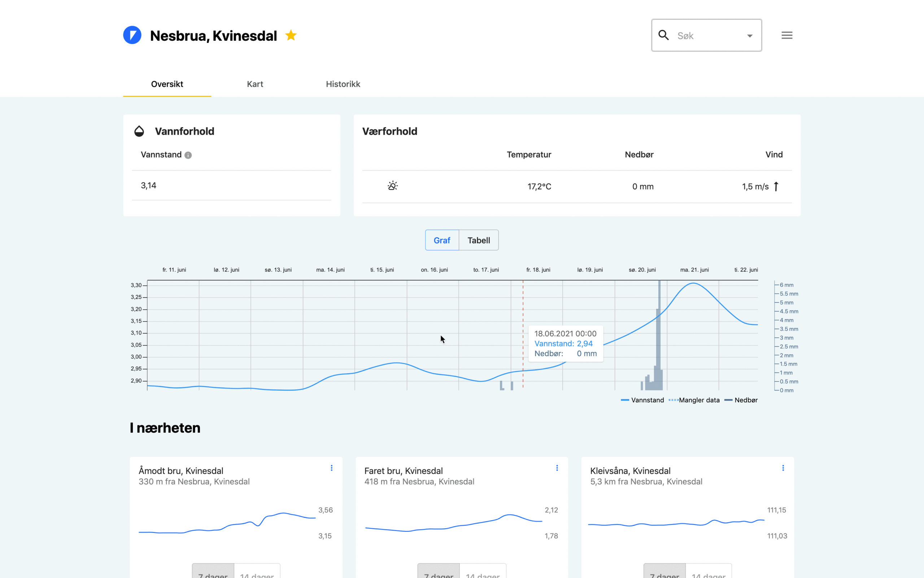
Task: Click the tall precipitation bar on chart
Action: coord(659,335)
